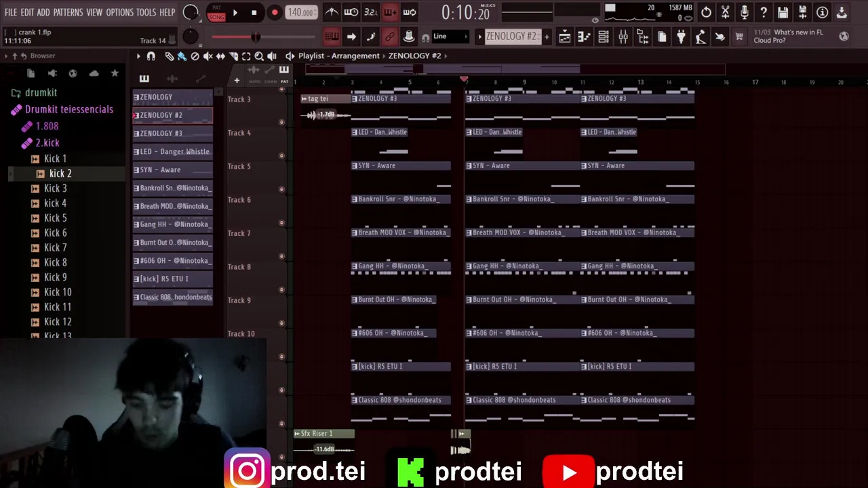
Task: Open the EDIT menu
Action: click(27, 12)
